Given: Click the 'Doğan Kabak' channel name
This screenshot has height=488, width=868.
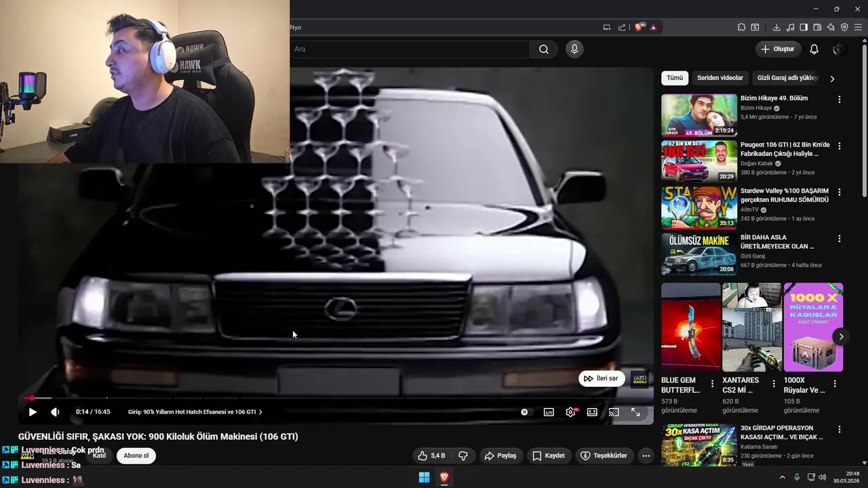Looking at the screenshot, I should 756,163.
